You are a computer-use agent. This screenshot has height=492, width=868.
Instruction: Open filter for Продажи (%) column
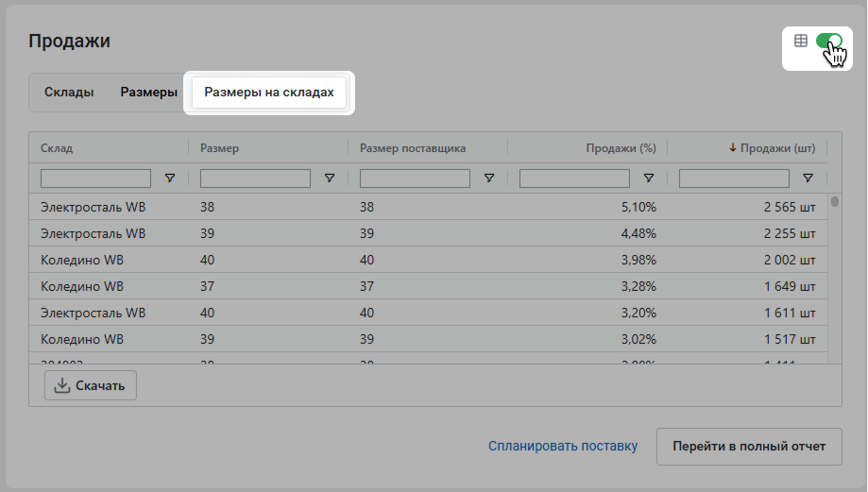(x=649, y=178)
